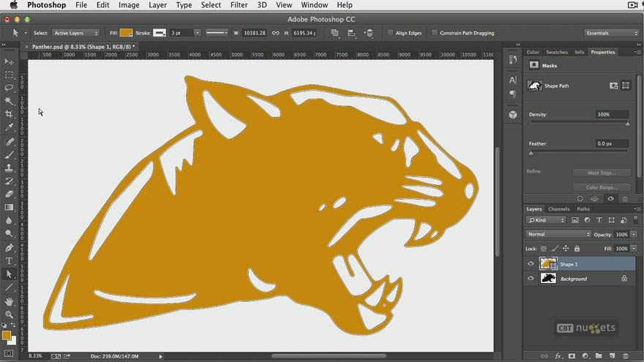This screenshot has width=644, height=362.
Task: Toggle lock position
Action: (566, 249)
